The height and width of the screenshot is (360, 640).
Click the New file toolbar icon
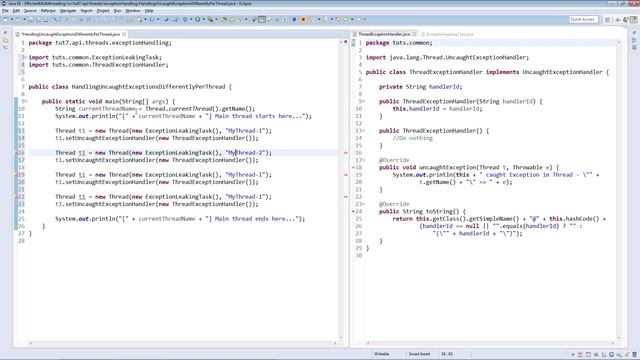[x=5, y=19]
